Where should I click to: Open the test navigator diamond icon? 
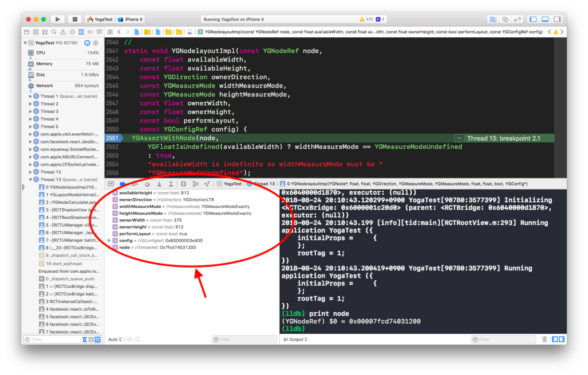tap(72, 32)
